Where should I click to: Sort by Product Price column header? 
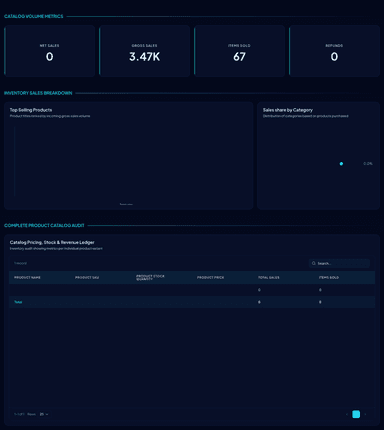pos(210,277)
